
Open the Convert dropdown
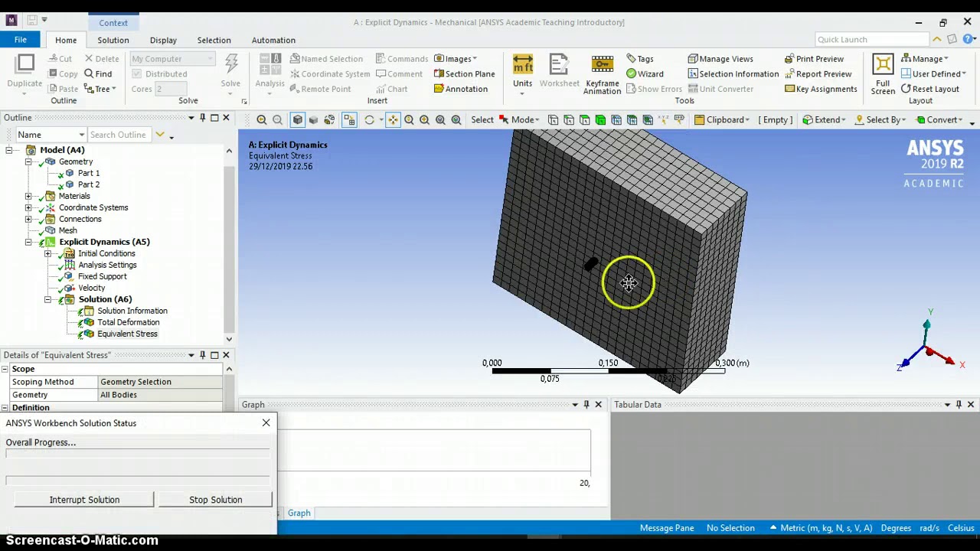coord(939,120)
